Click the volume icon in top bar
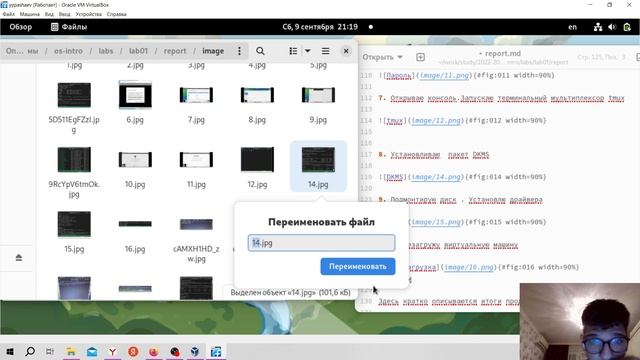 point(612,27)
